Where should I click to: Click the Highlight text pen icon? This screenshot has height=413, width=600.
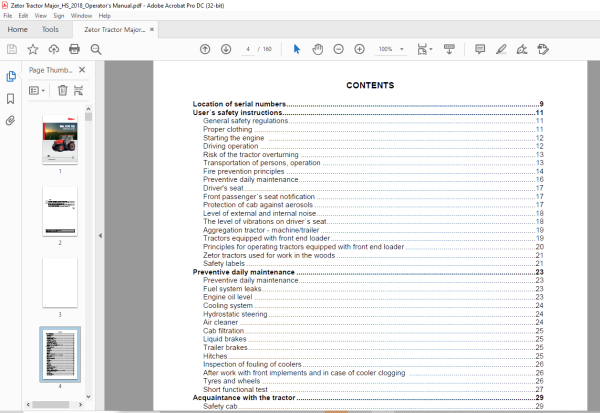click(501, 49)
